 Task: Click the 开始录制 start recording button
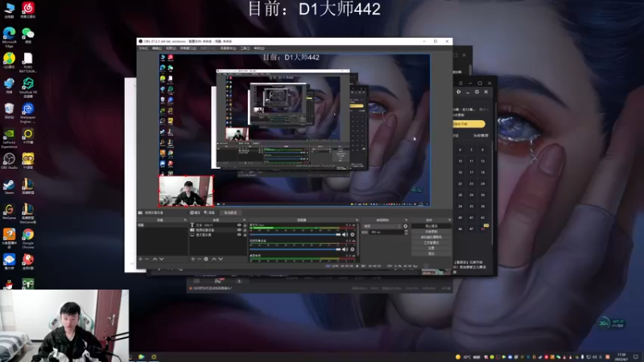tap(431, 232)
